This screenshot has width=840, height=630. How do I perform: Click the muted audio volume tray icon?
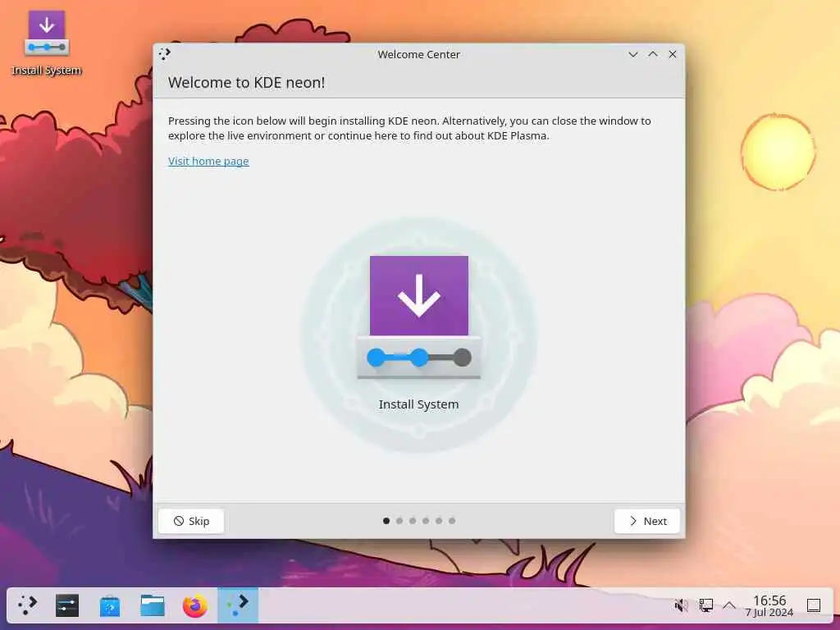[682, 605]
